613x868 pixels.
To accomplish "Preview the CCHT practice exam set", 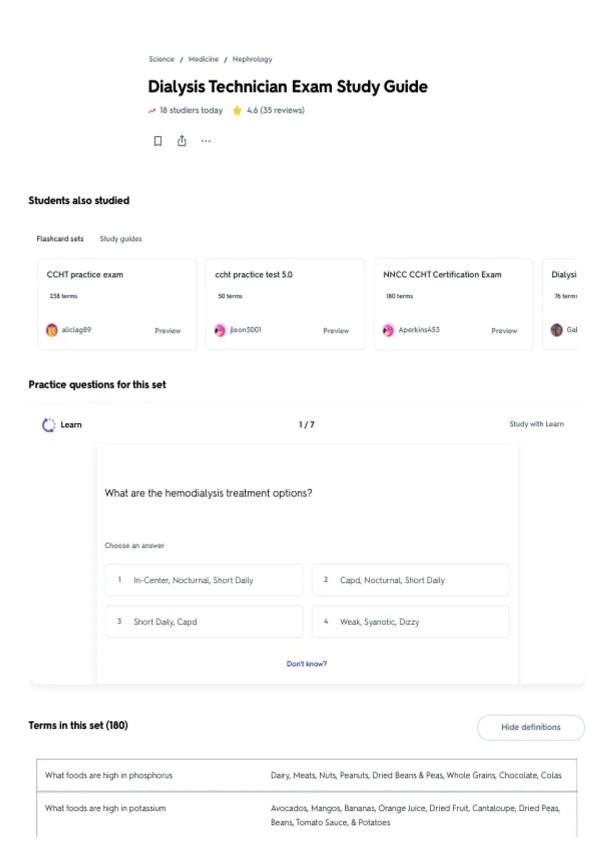I will [168, 331].
